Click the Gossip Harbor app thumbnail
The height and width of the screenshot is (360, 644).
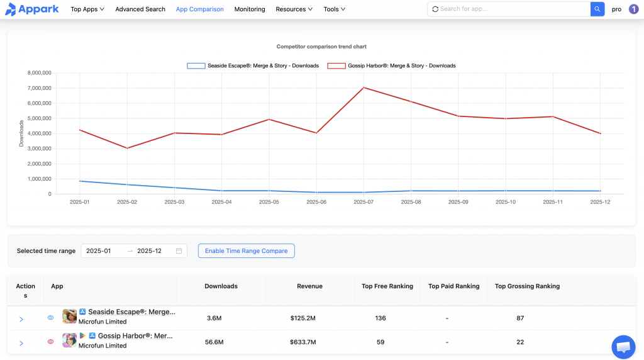[x=69, y=340]
